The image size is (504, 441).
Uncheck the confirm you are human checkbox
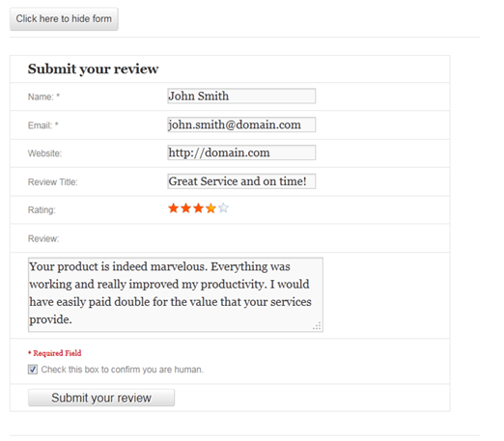[33, 370]
